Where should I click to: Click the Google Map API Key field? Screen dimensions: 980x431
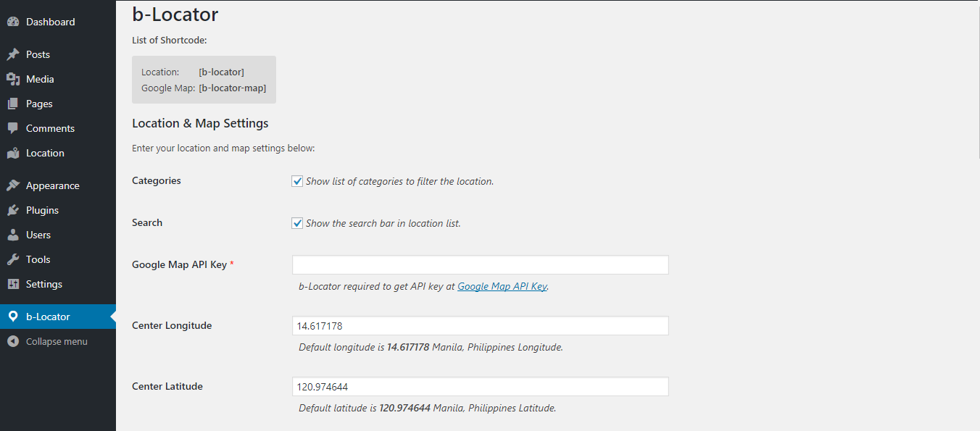[x=480, y=264]
